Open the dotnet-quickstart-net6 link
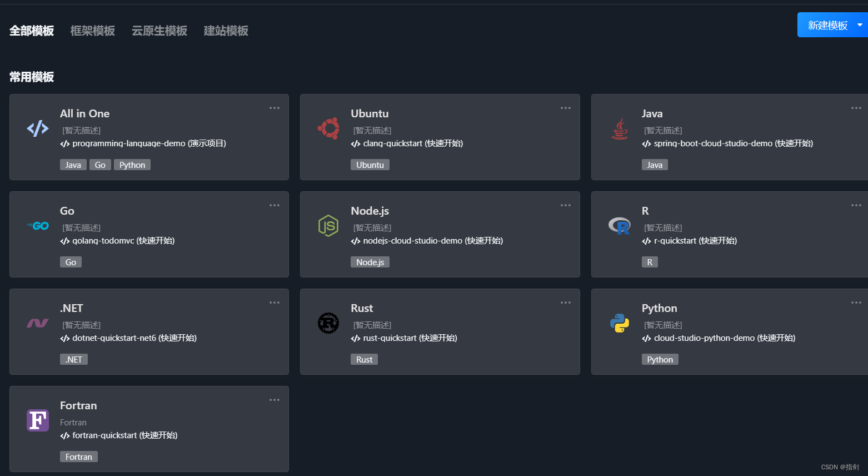 coord(128,338)
